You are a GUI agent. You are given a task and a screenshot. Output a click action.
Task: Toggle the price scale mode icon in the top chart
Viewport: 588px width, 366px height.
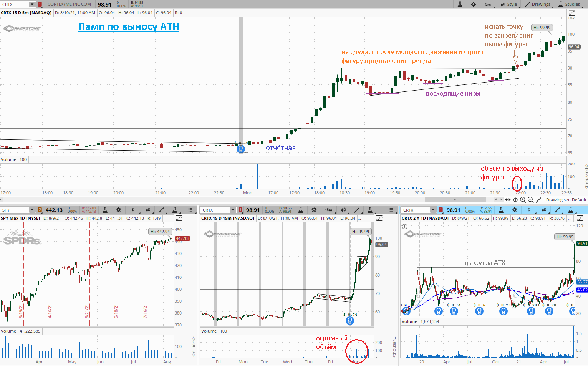pos(571,13)
